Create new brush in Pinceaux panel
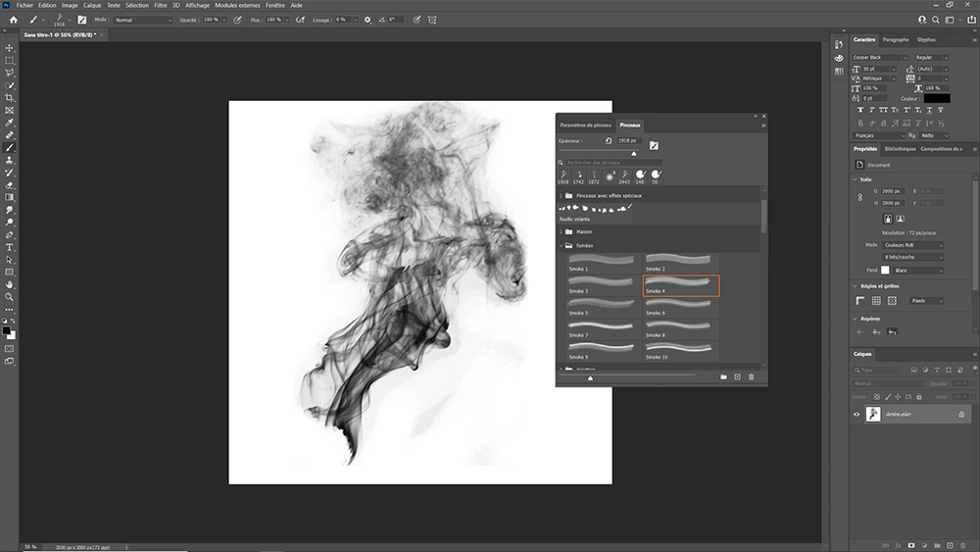The image size is (980, 552). coord(738,376)
